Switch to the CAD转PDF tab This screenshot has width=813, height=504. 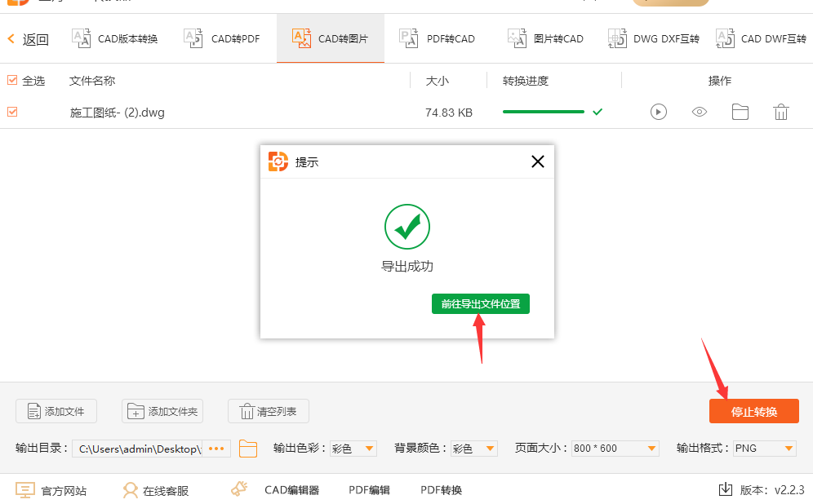(x=223, y=38)
